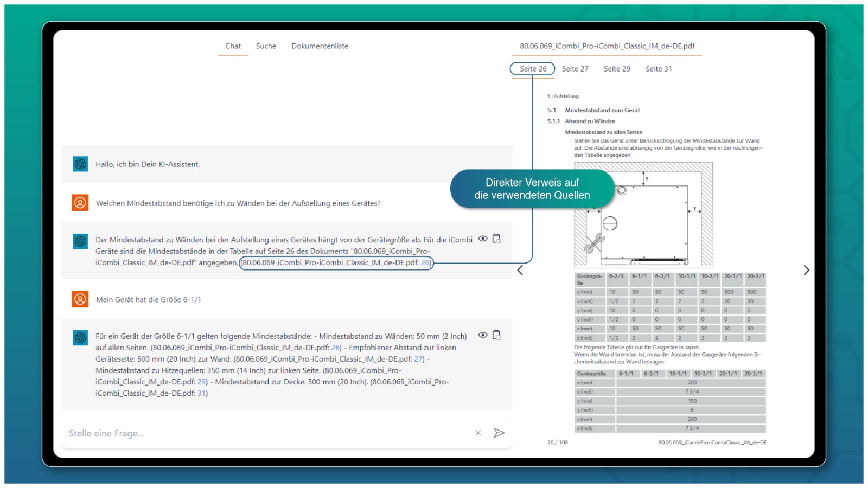Click the user avatar beside the Mindestabstand question
This screenshot has height=488, width=868.
[x=80, y=203]
